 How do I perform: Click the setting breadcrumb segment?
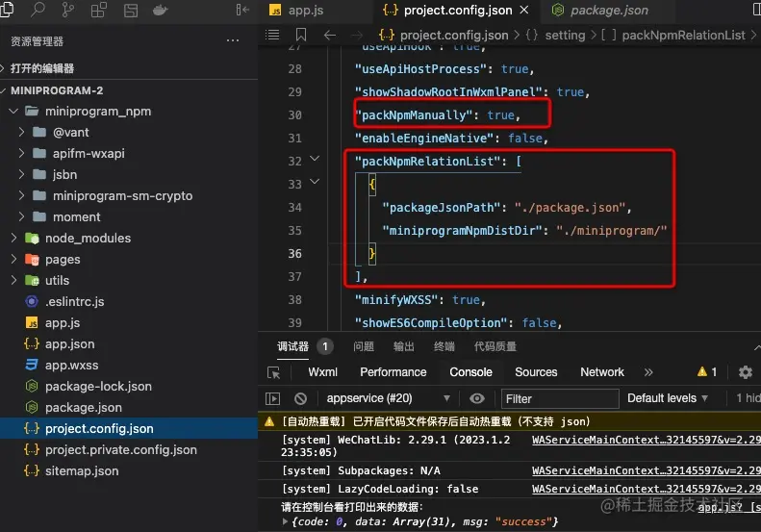pos(565,35)
